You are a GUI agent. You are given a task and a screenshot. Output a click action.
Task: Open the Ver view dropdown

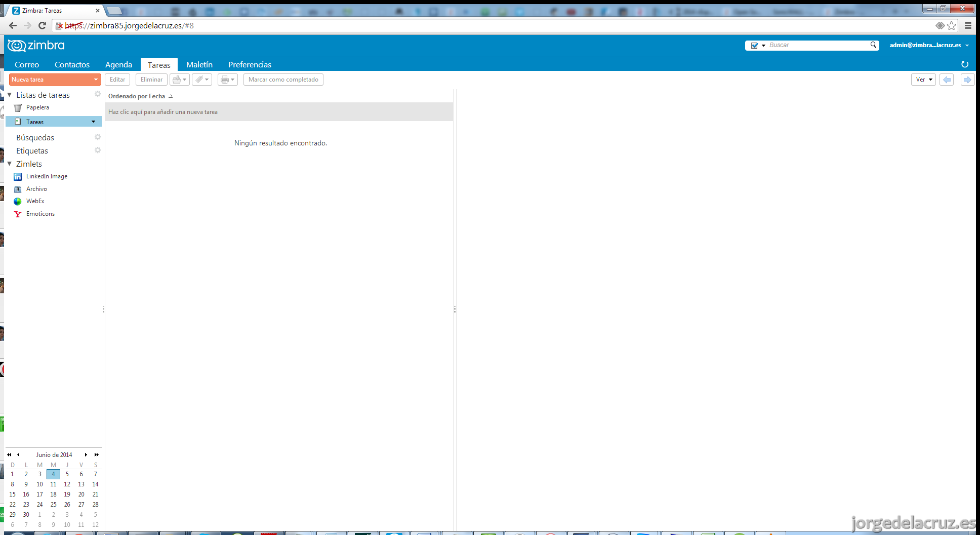tap(923, 80)
